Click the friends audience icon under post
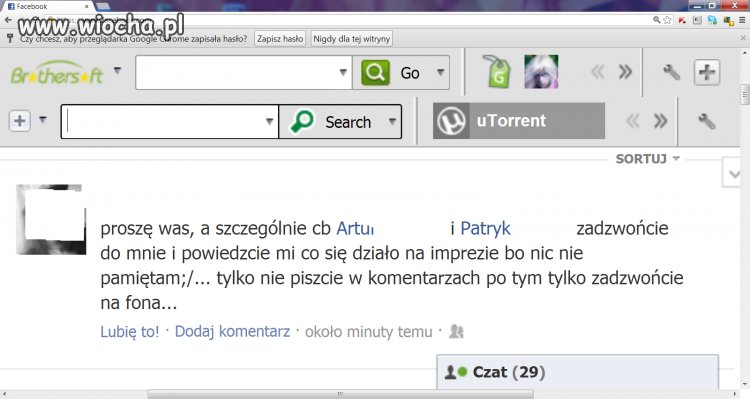750x399 pixels. click(456, 331)
